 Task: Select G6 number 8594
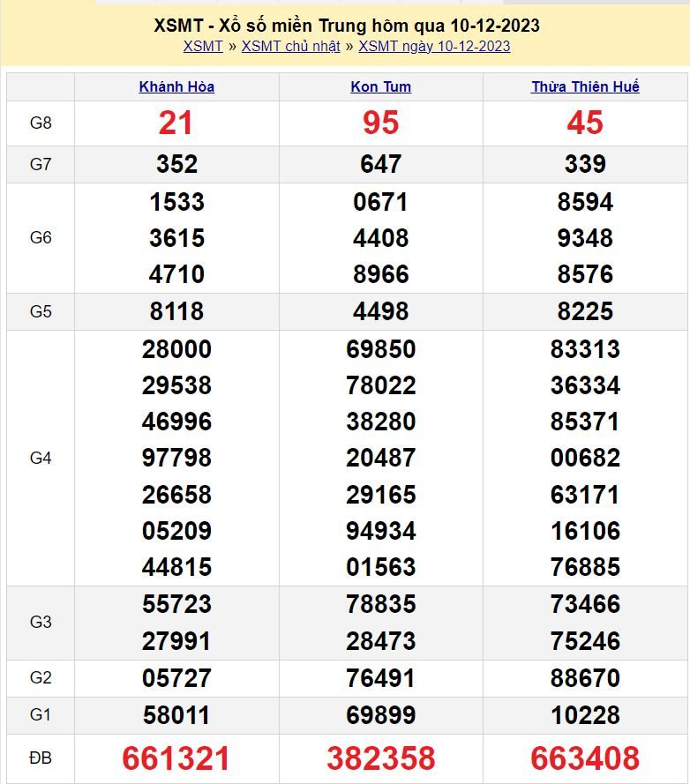(585, 202)
